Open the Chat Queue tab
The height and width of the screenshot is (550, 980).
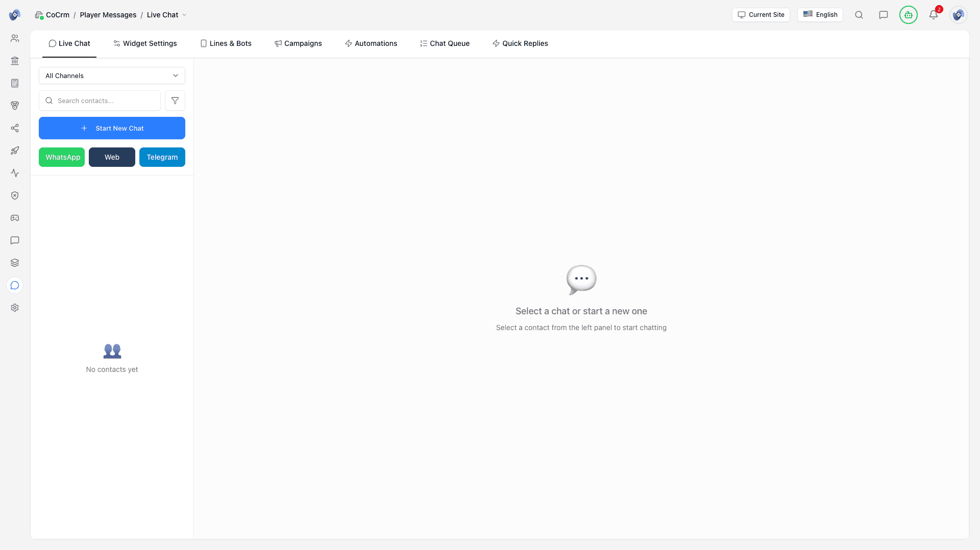pyautogui.click(x=445, y=43)
